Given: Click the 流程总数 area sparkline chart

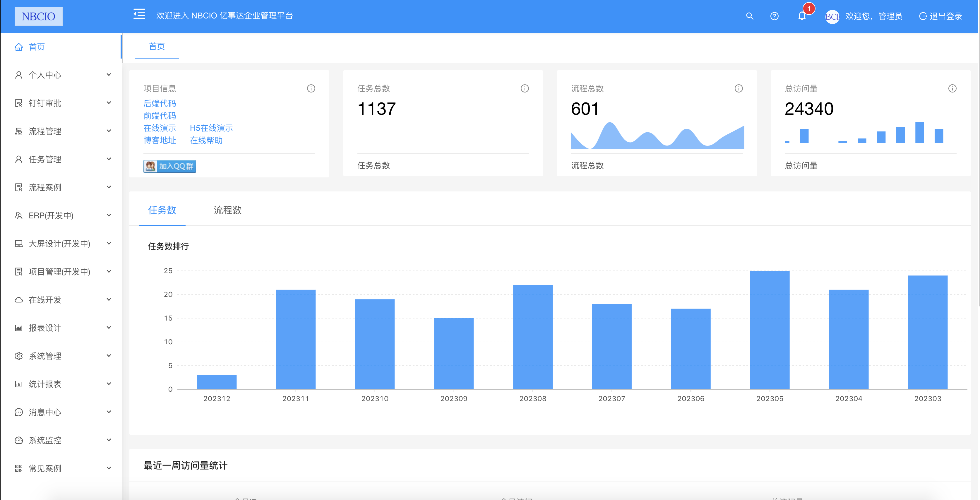Looking at the screenshot, I should pos(657,136).
